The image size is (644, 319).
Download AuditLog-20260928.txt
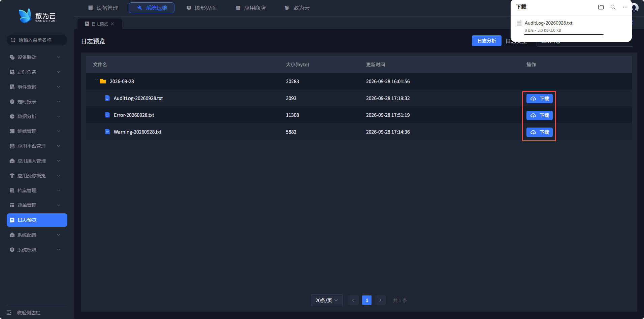(540, 99)
